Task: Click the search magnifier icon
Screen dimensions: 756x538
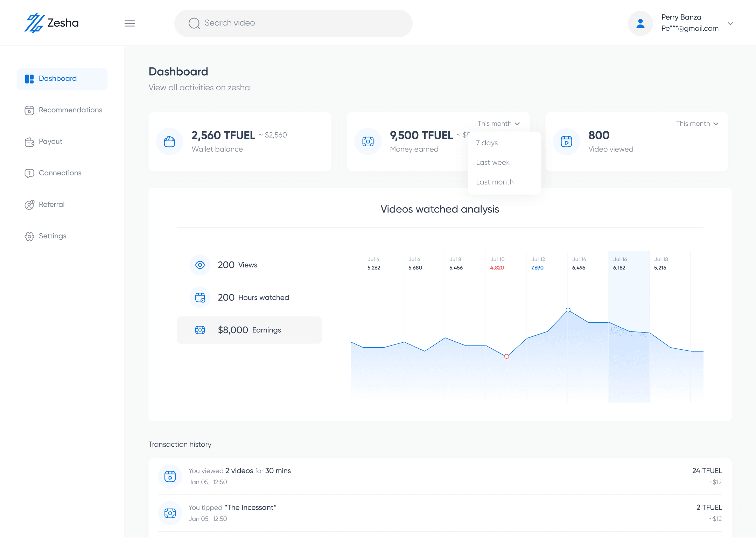Action: coord(194,23)
